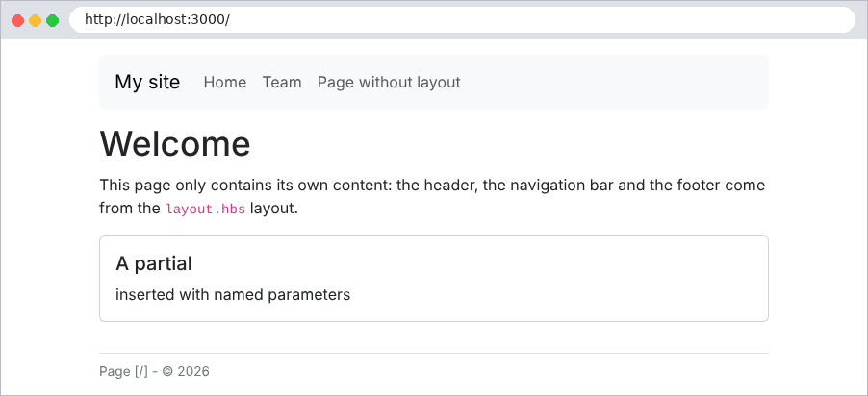
Task: Click the paragraph starting This page only contains
Action: tap(432, 196)
